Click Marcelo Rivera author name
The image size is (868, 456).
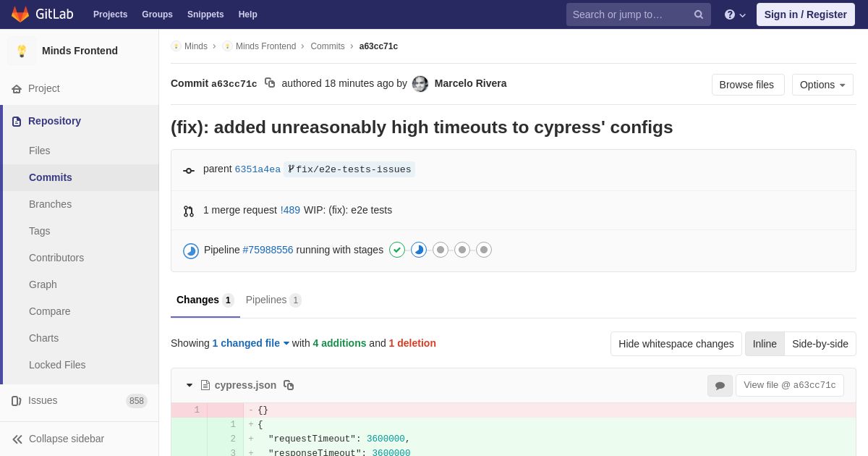(471, 83)
